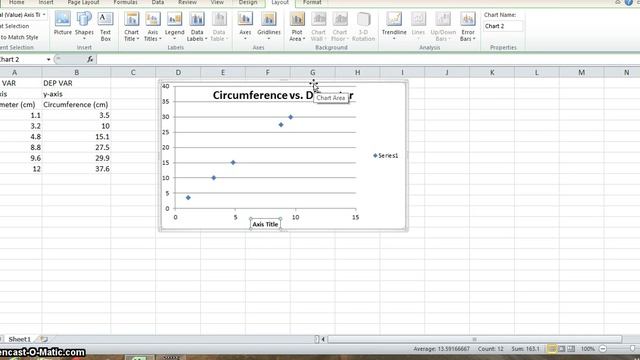The height and width of the screenshot is (360, 640).
Task: Add a Trendline to the chart
Action: pyautogui.click(x=394, y=26)
